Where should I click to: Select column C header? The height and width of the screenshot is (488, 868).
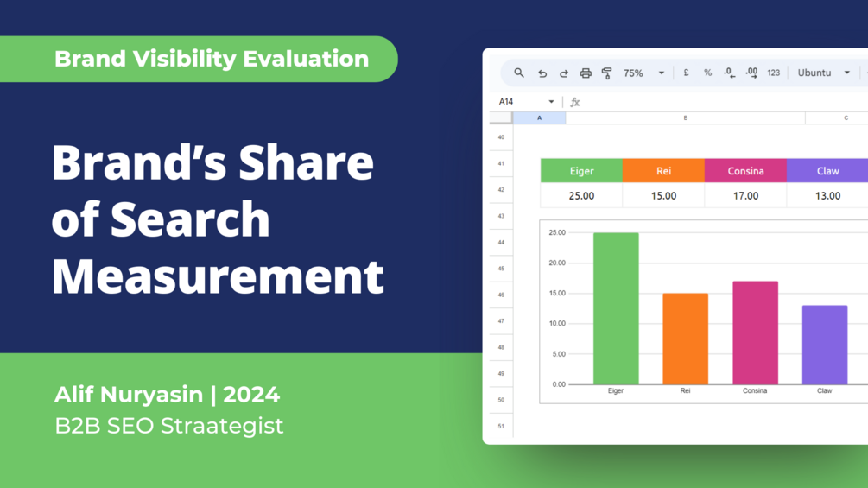tap(837, 117)
